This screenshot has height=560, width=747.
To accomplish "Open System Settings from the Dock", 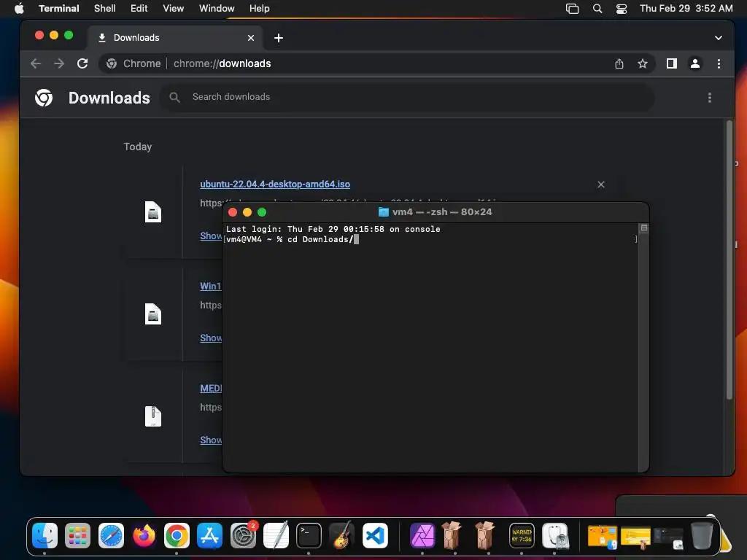I will [243, 536].
